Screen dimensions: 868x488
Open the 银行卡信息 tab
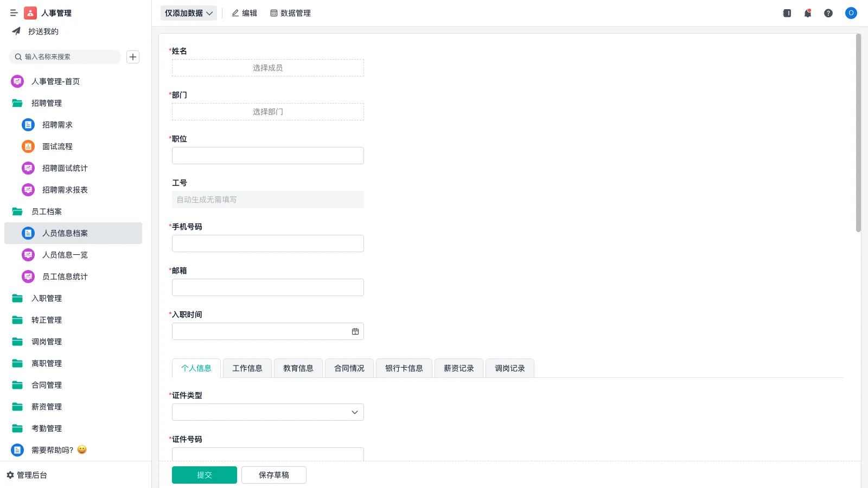[x=404, y=368]
